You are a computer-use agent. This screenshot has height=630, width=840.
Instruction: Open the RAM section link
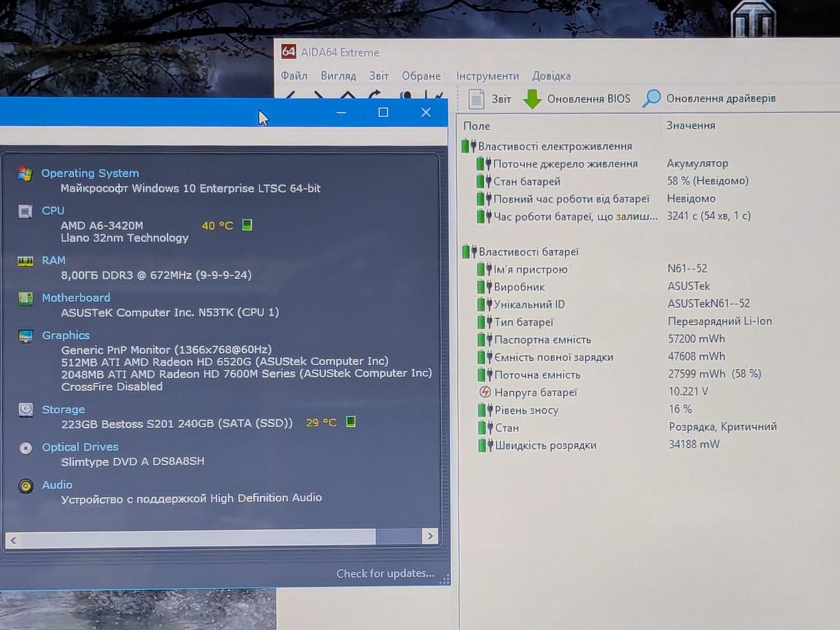[x=53, y=261]
